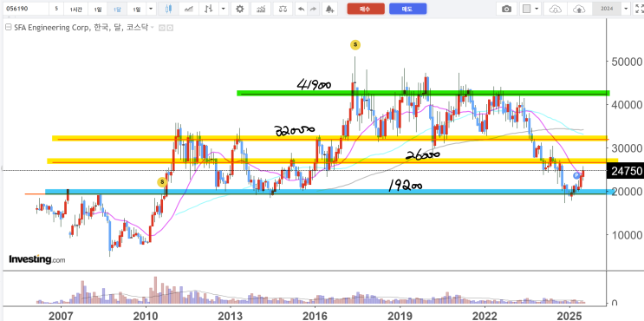
Task: Switch to the area line chart style
Action: pyautogui.click(x=188, y=9)
